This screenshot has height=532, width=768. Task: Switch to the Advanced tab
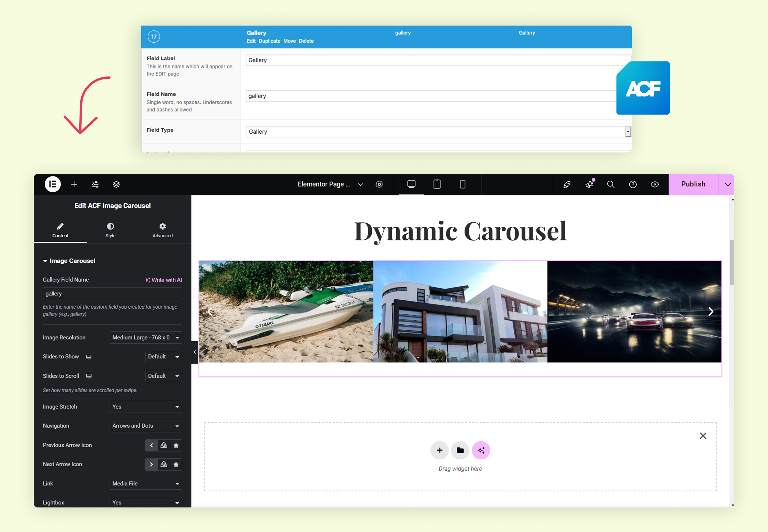[x=162, y=230]
